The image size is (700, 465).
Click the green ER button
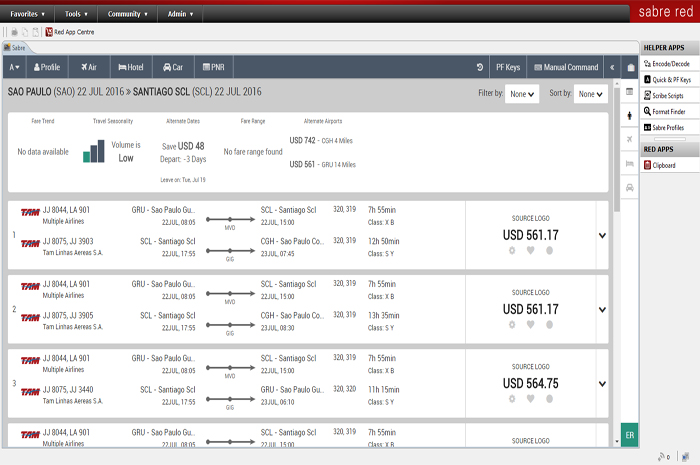(629, 435)
